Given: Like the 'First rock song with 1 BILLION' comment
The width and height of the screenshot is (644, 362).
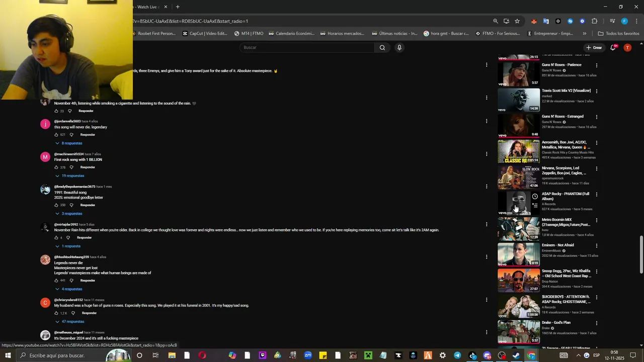Looking at the screenshot, I should point(56,167).
